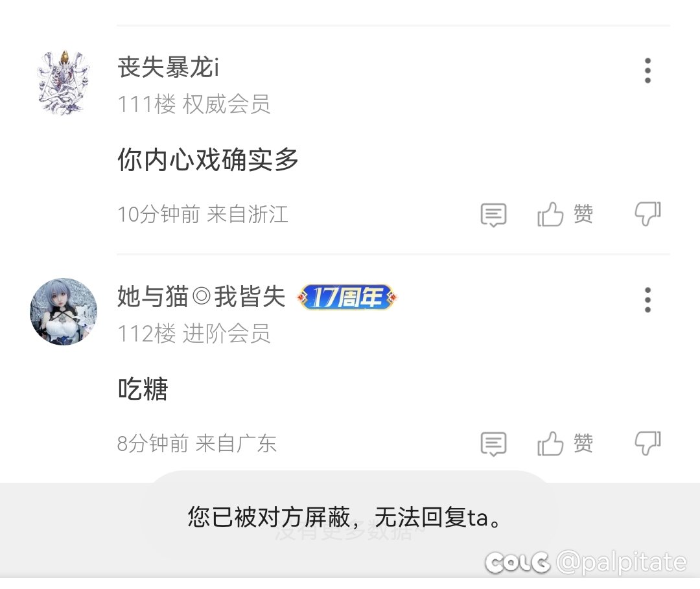Dislike the 你内心戏确实多 comment
This screenshot has height=589, width=700.
click(x=647, y=214)
